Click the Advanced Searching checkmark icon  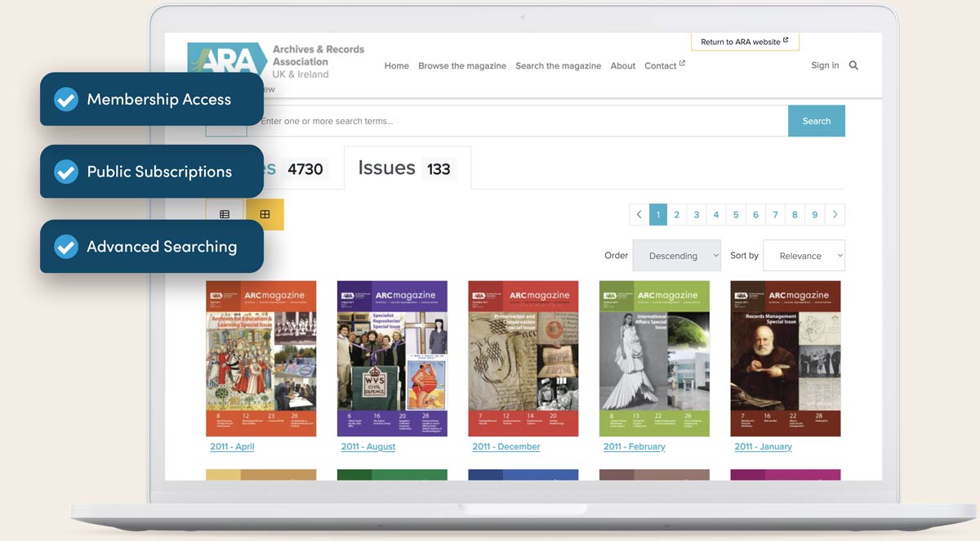(66, 247)
